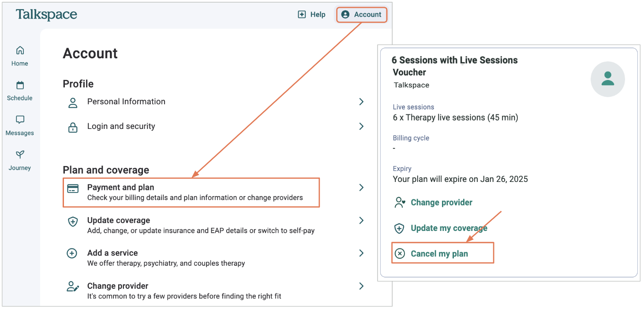The width and height of the screenshot is (644, 310).
Task: Expand Personal Information chevron arrow
Action: point(362,102)
